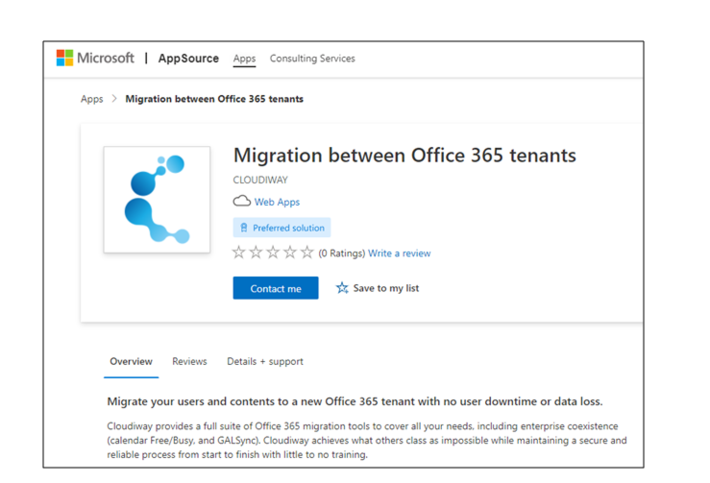Open the Details + support tab
The image size is (710, 483).
(x=265, y=362)
